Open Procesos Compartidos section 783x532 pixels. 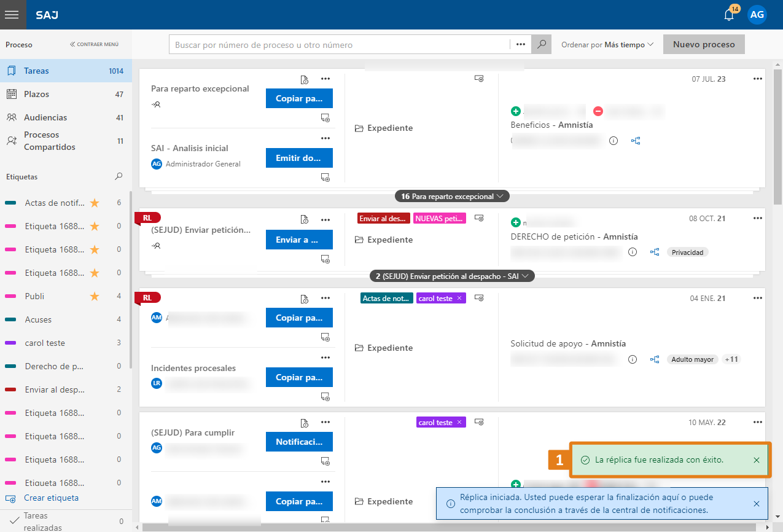coord(66,141)
